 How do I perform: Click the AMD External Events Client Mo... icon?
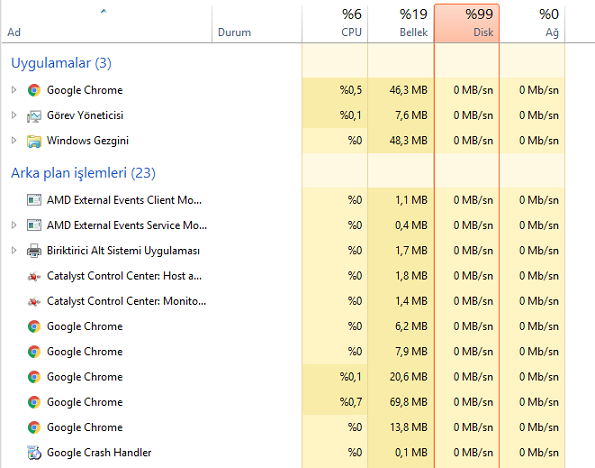point(34,200)
